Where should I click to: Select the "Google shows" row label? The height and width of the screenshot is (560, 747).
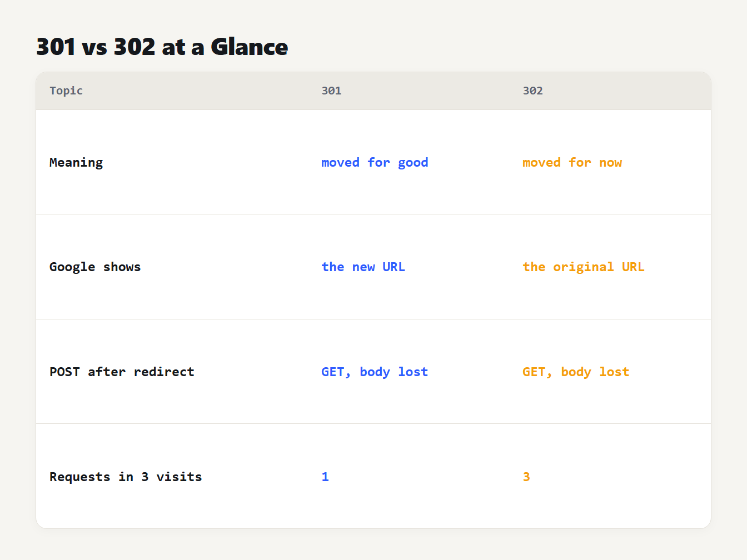[x=95, y=267]
